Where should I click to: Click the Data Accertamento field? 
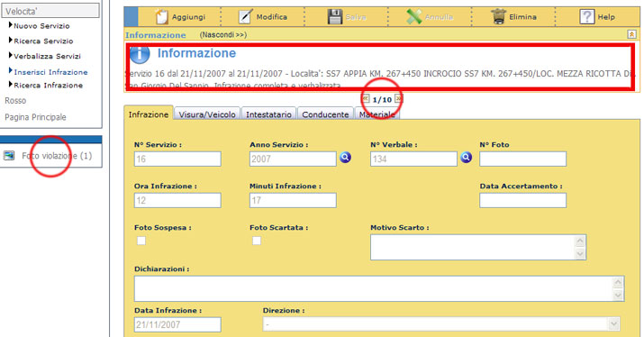pyautogui.click(x=522, y=200)
